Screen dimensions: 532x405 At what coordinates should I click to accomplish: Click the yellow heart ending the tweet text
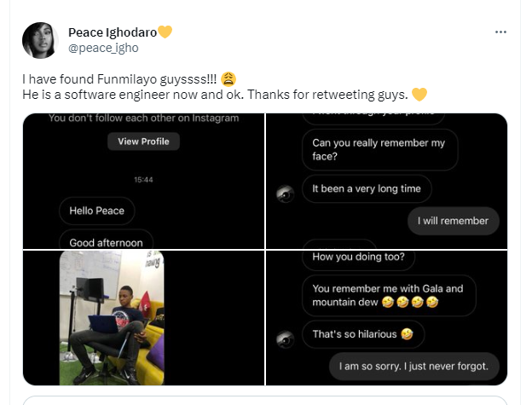[x=419, y=92]
